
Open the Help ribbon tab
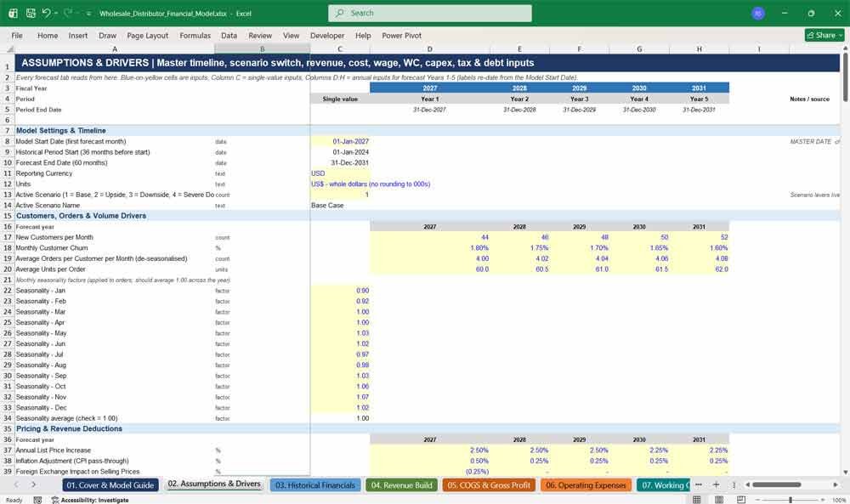[x=363, y=35]
